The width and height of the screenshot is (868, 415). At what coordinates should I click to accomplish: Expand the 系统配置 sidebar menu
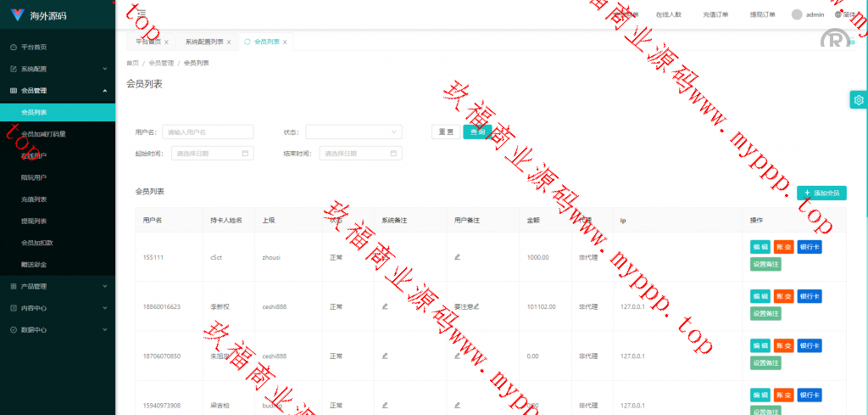(x=57, y=69)
